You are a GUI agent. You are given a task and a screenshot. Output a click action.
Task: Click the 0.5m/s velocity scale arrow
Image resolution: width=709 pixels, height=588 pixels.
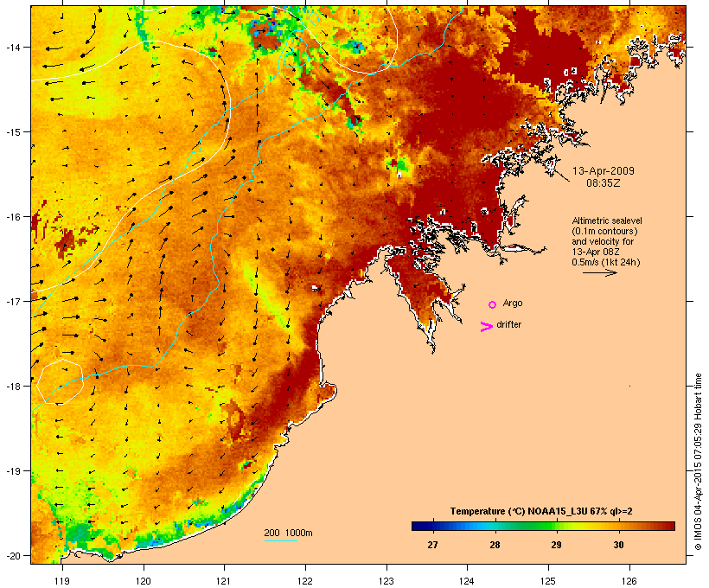(x=599, y=272)
